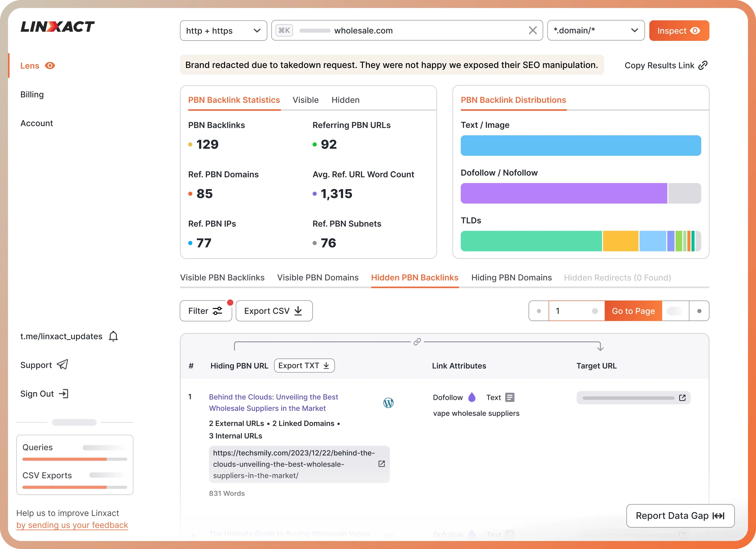
Task: Open the http + https protocol dropdown
Action: pyautogui.click(x=223, y=31)
